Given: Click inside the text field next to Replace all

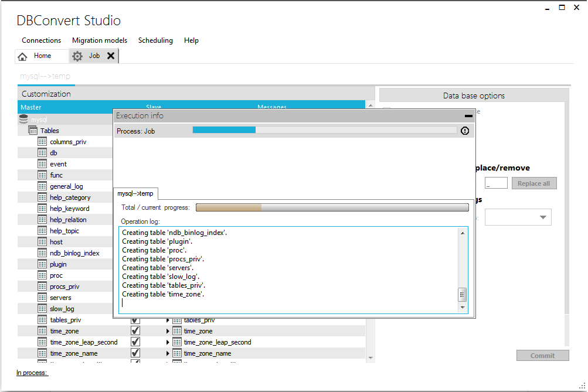Looking at the screenshot, I should coord(495,182).
